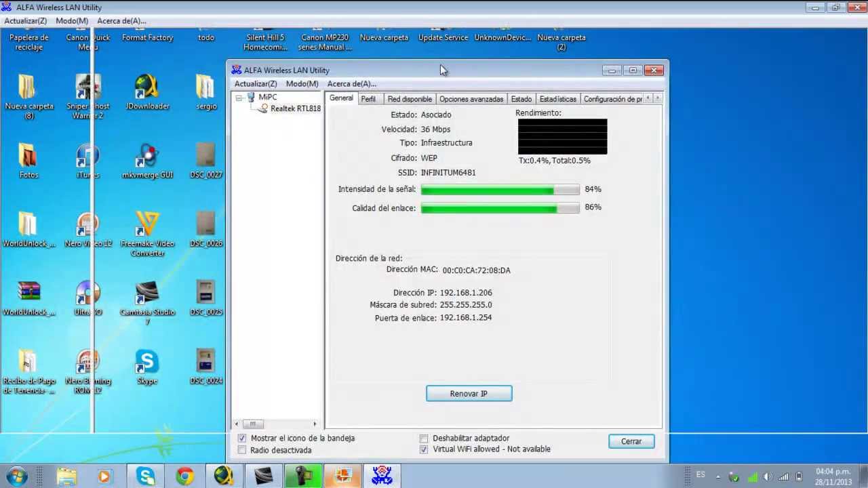Open the Estadísticas tab
This screenshot has width=868, height=488.
tap(557, 99)
